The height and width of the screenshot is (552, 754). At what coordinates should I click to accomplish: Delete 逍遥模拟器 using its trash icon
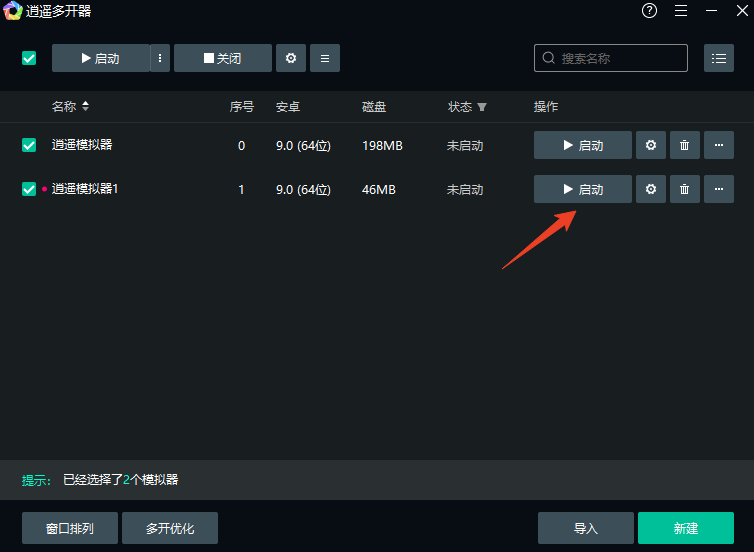[685, 145]
